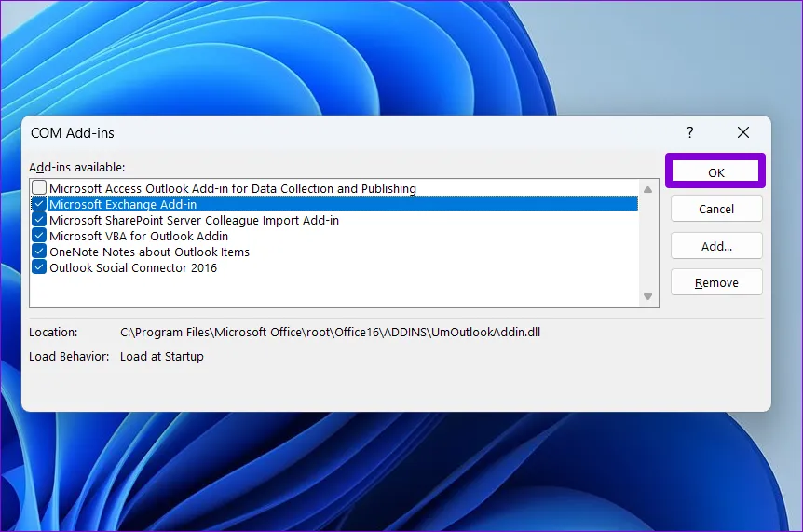Close the COM Add-ins dialog
This screenshot has width=803, height=532.
coord(742,133)
